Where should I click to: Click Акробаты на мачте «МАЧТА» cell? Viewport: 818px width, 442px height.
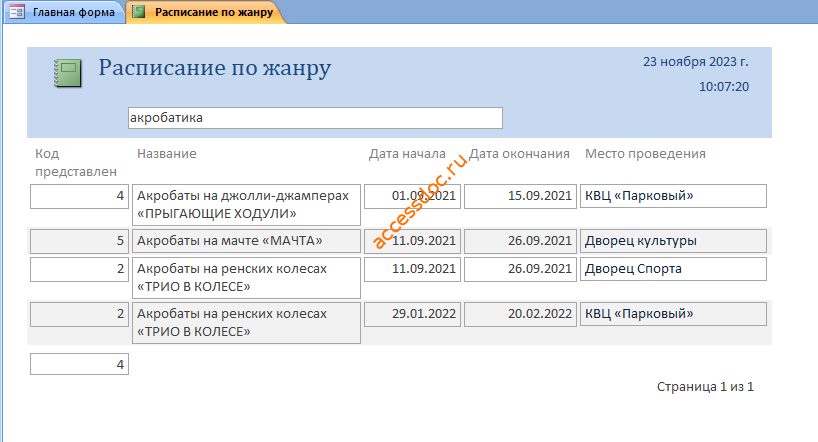point(246,241)
